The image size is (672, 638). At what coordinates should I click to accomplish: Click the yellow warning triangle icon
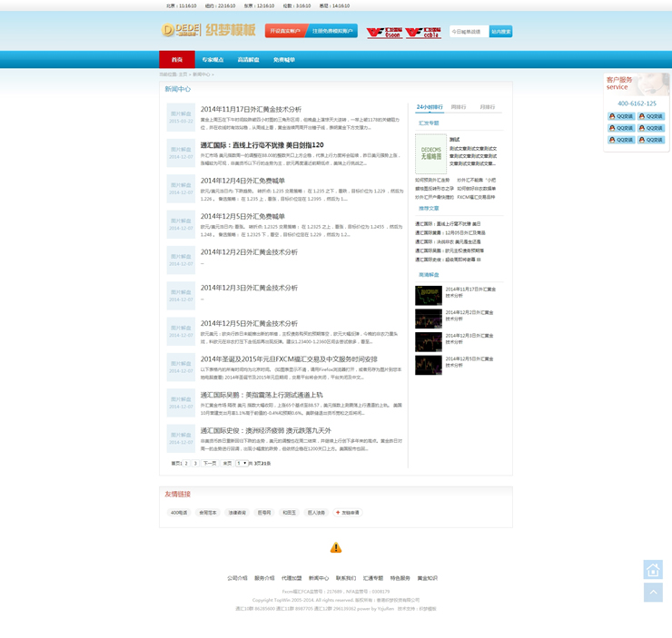click(x=336, y=548)
